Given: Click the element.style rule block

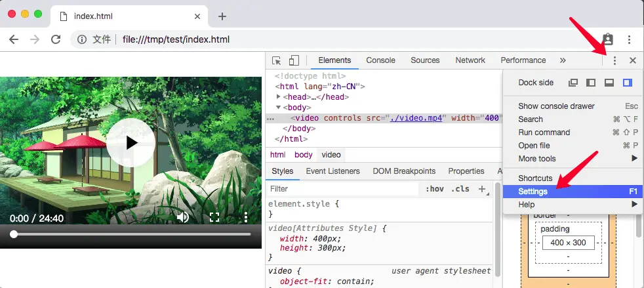Looking at the screenshot, I should [x=380, y=209].
